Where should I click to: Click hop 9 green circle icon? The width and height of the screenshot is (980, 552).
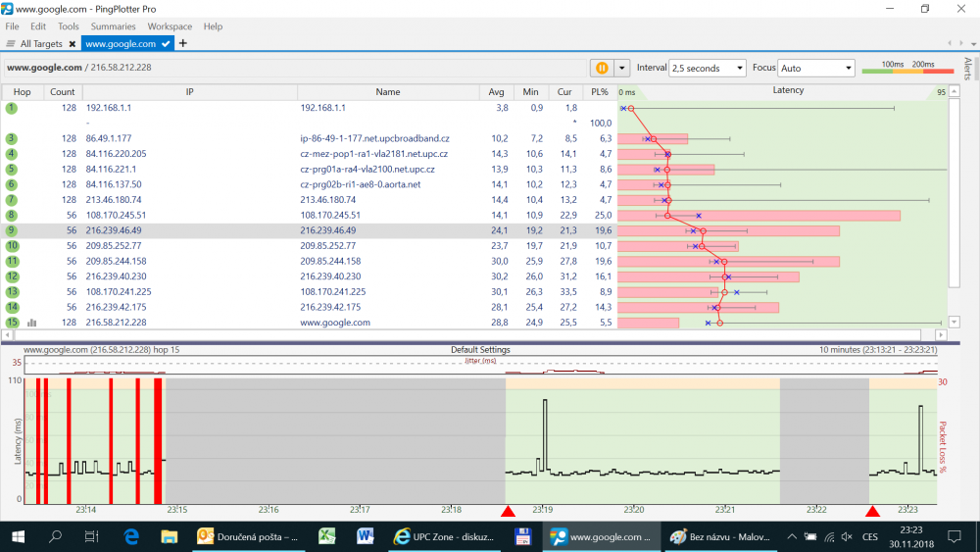coord(11,230)
